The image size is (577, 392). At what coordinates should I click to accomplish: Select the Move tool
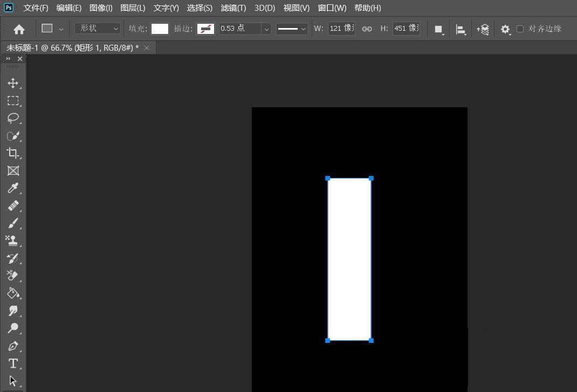tap(13, 83)
